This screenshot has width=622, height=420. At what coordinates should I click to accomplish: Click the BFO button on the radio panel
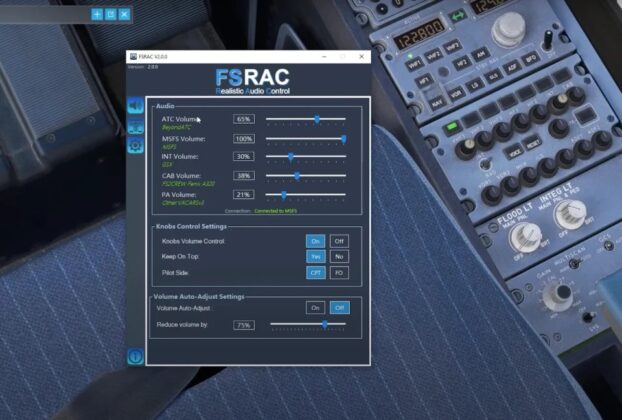pyautogui.click(x=531, y=59)
